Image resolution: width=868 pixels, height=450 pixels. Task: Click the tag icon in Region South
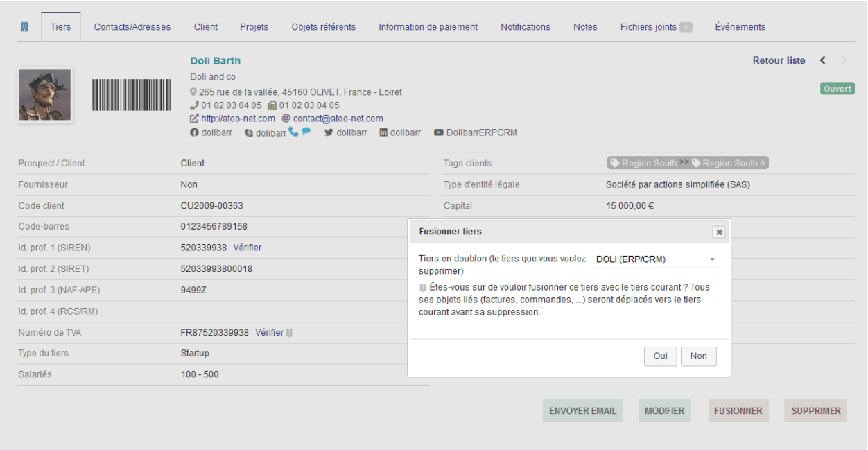tap(615, 164)
